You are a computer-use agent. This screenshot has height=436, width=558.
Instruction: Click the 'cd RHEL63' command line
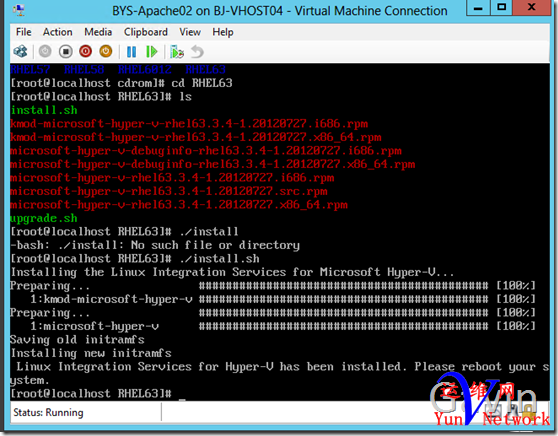pyautogui.click(x=121, y=83)
